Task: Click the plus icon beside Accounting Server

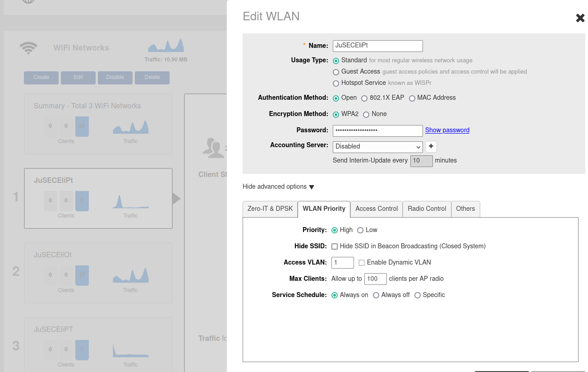Action: click(x=431, y=146)
